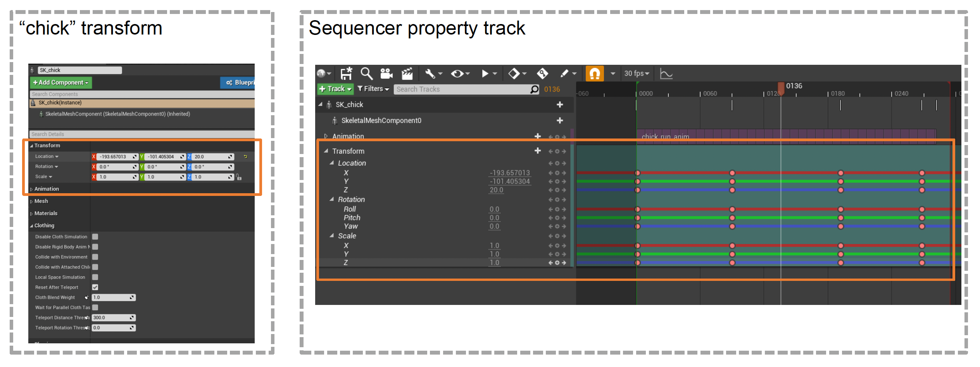Viewport: 980px width, 367px height.
Task: Uncheck the Reset After Teleport checkbox
Action: click(95, 287)
